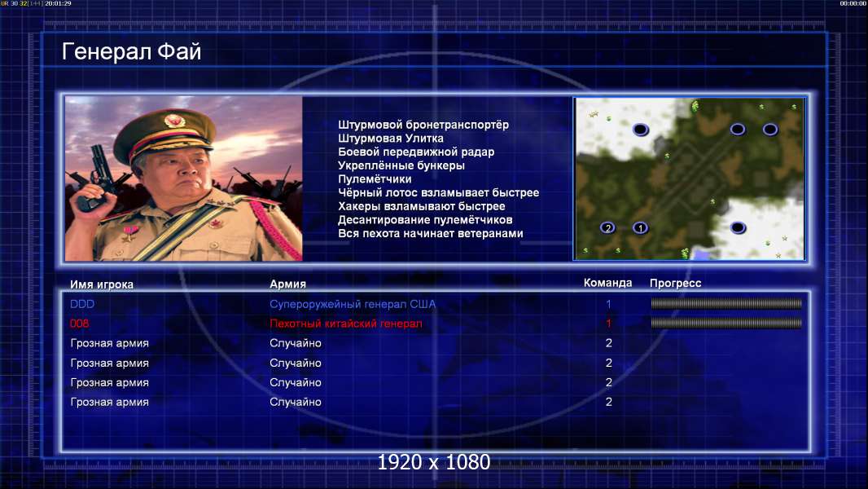Click the DDD player loading progress bar
868x489 pixels.
[726, 303]
